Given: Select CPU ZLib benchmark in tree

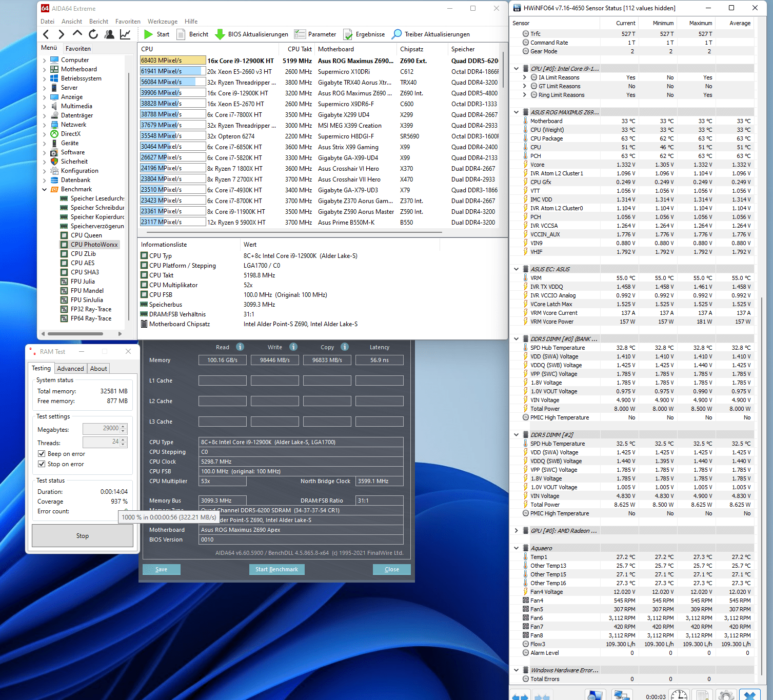Looking at the screenshot, I should coord(83,254).
